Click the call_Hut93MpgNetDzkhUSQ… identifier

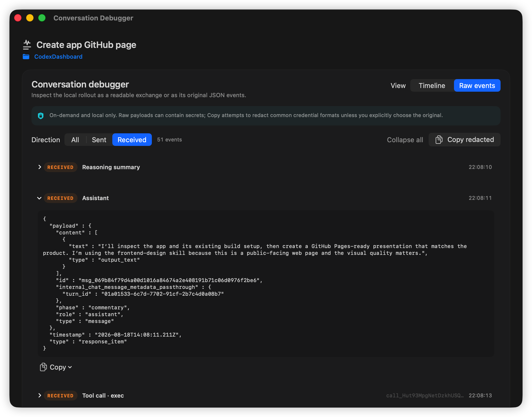click(425, 396)
